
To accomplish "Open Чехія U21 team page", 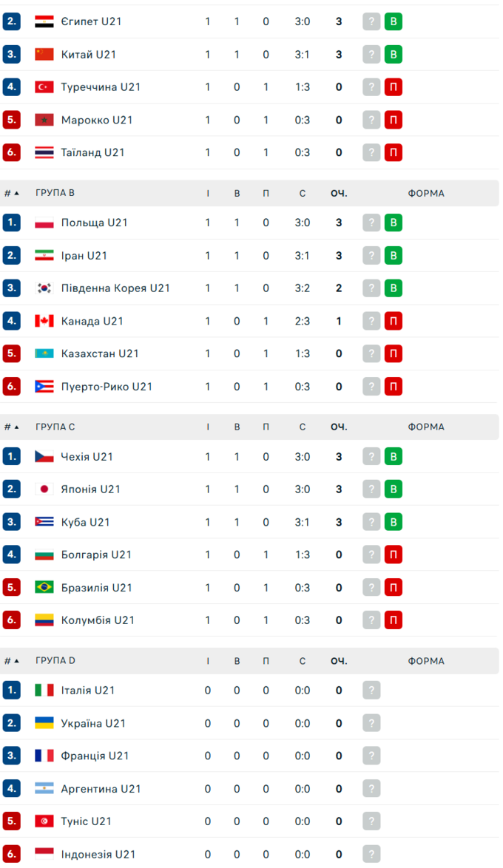I will coord(87,457).
